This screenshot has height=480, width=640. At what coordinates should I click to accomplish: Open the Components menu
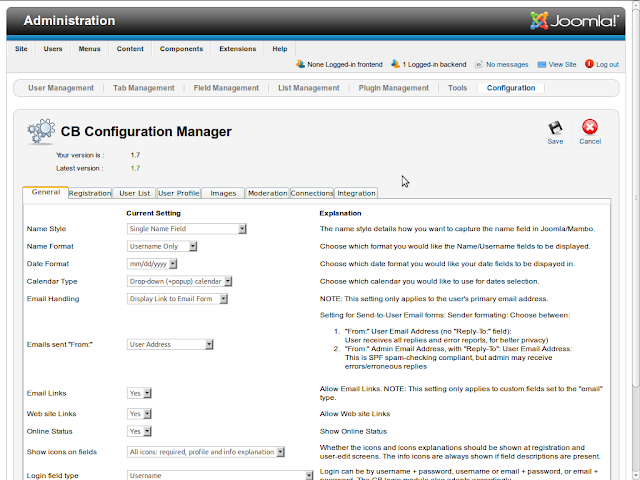(x=181, y=49)
